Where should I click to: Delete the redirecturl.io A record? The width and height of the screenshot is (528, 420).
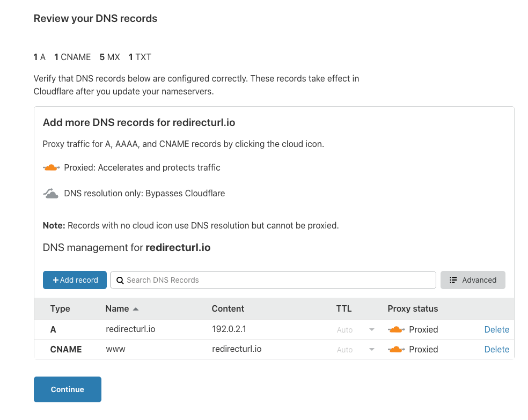[497, 329]
